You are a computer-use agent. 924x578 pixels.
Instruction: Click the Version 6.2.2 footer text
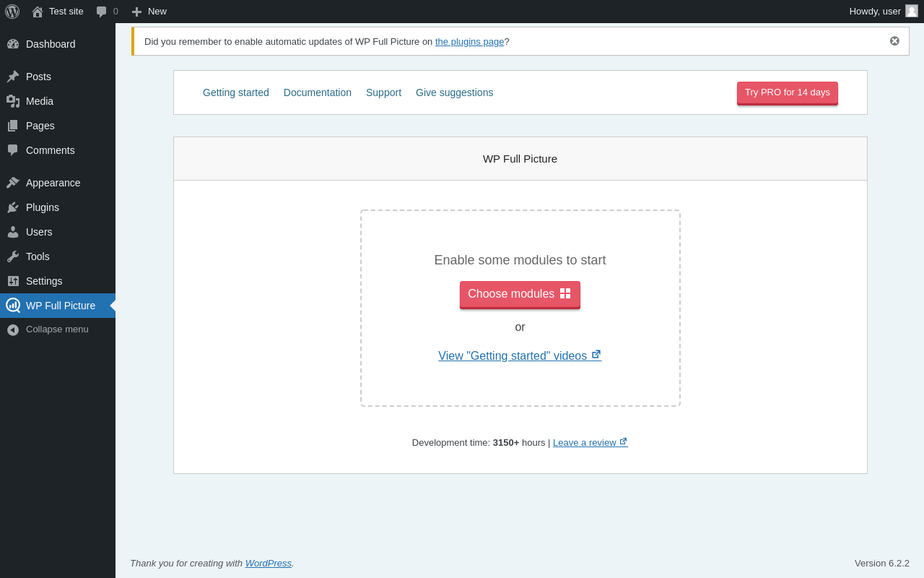click(x=882, y=563)
